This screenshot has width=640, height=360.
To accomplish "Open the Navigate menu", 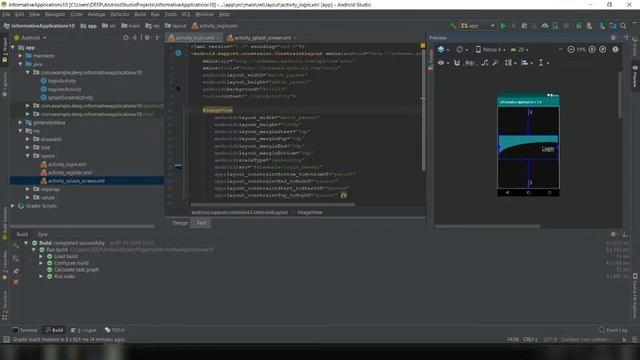I will (55, 14).
